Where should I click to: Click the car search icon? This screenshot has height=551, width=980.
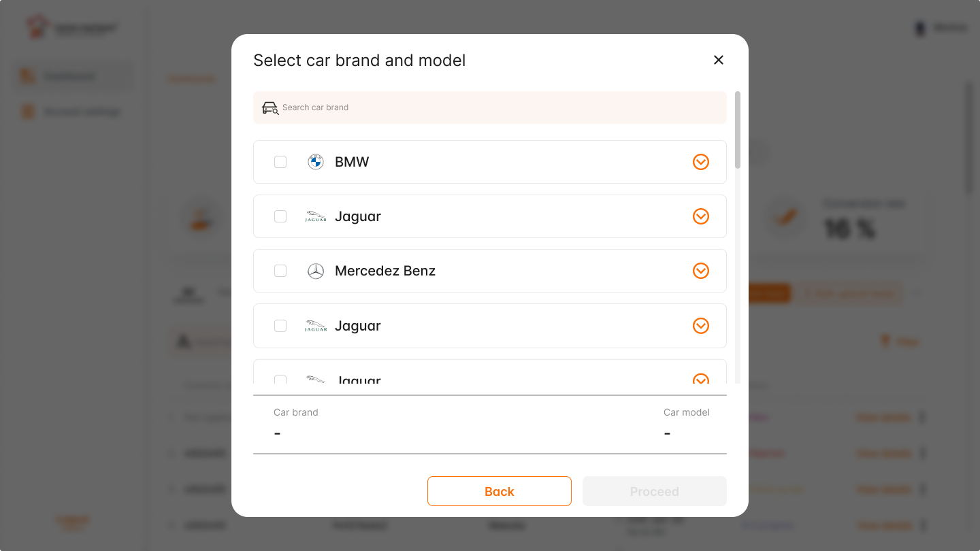(270, 107)
